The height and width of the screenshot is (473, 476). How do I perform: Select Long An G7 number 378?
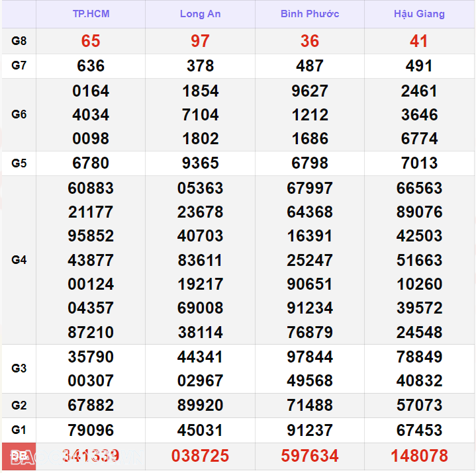(200, 66)
